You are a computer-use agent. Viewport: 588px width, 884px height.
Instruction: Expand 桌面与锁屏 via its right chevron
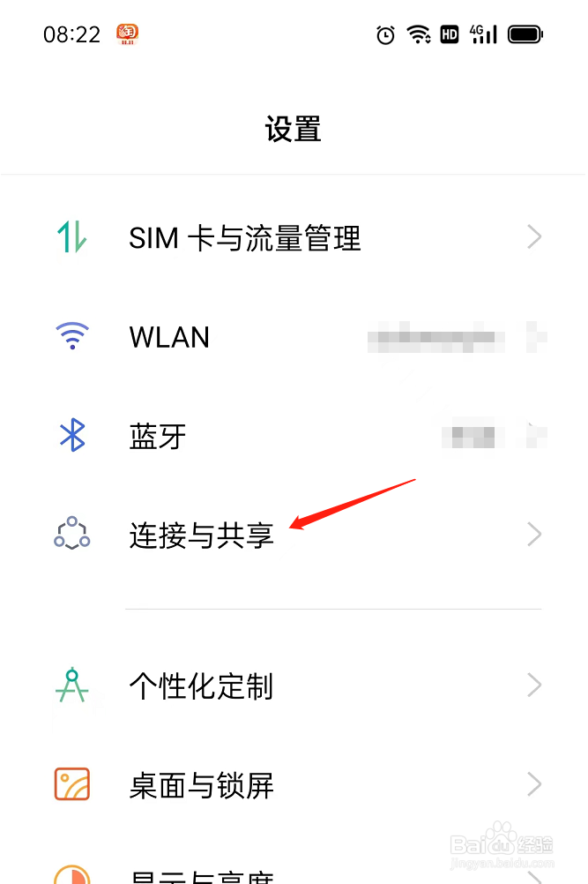point(534,784)
